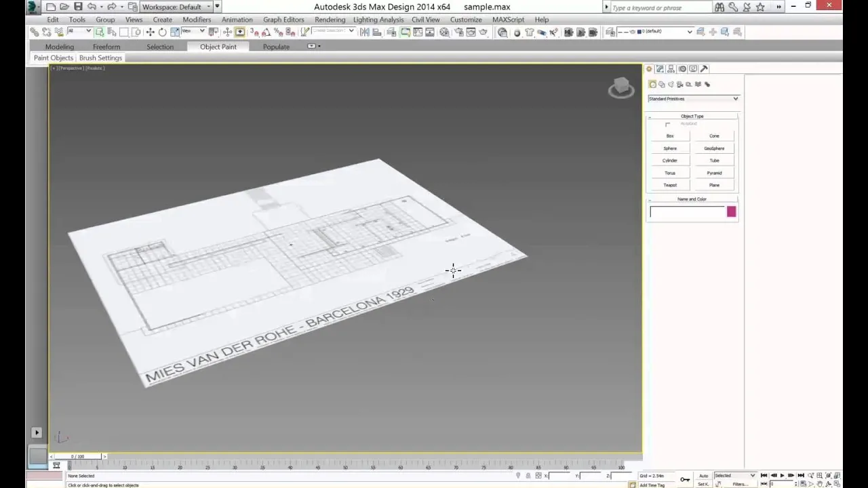Toggle the Auto key mode button

[704, 476]
